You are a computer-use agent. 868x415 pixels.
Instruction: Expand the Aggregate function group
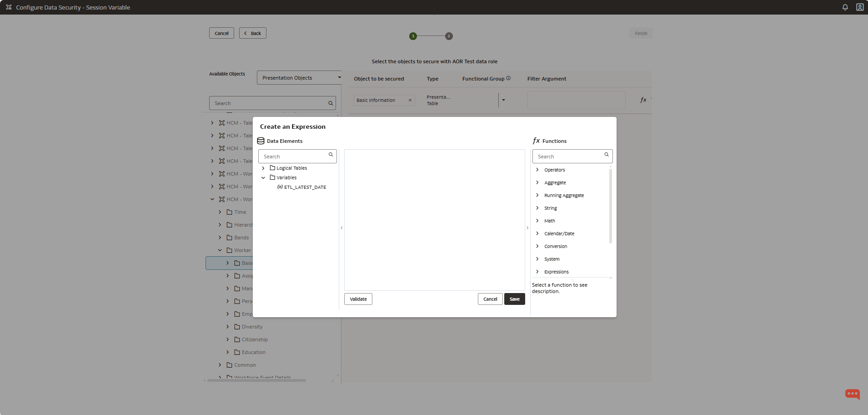tap(537, 182)
